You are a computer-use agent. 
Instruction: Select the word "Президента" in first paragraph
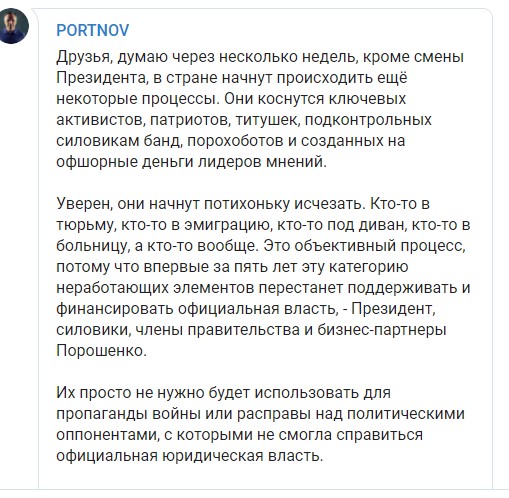(102, 78)
